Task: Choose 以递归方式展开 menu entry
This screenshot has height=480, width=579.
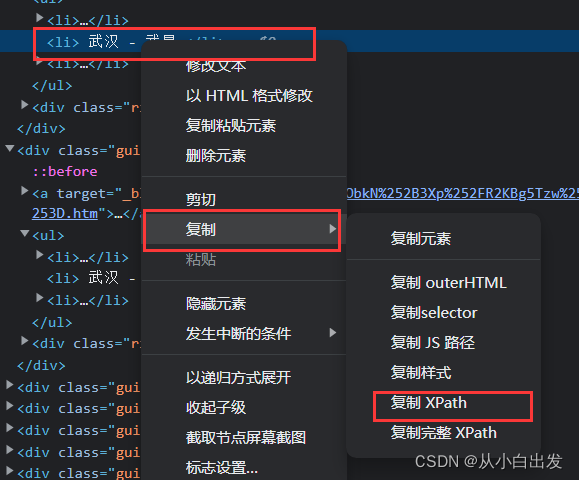Action: (238, 378)
